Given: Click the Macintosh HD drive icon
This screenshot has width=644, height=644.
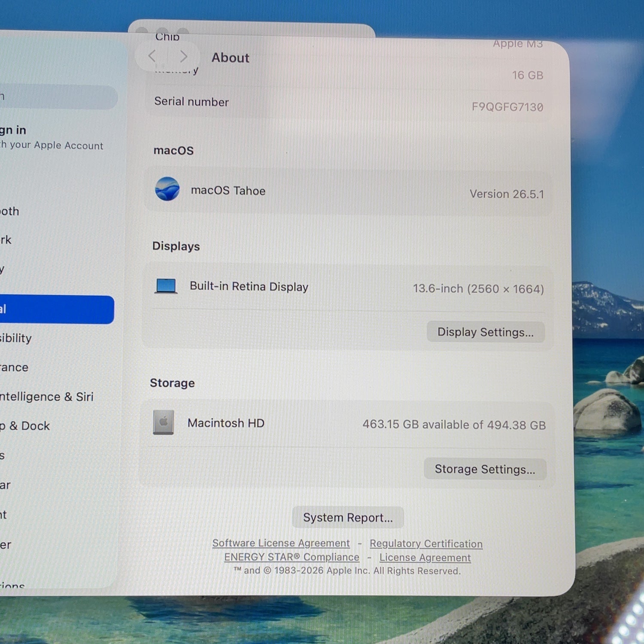Looking at the screenshot, I should click(164, 422).
